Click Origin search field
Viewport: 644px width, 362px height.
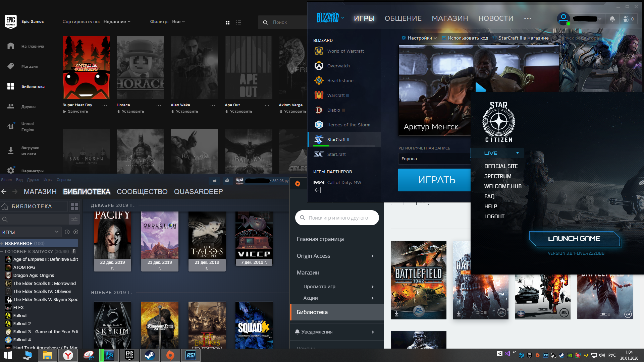point(337,218)
